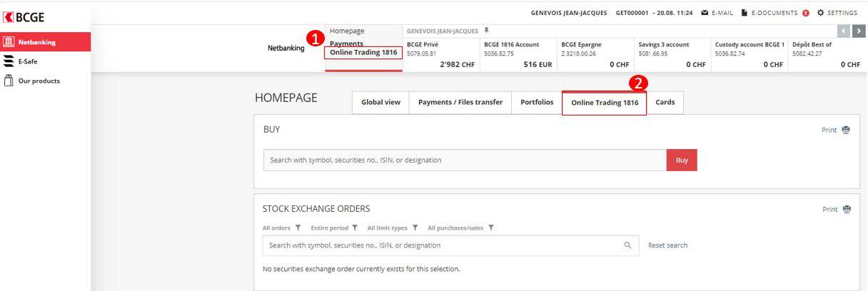Print the BUY section
Viewport: 868px width, 291px height.
point(836,131)
